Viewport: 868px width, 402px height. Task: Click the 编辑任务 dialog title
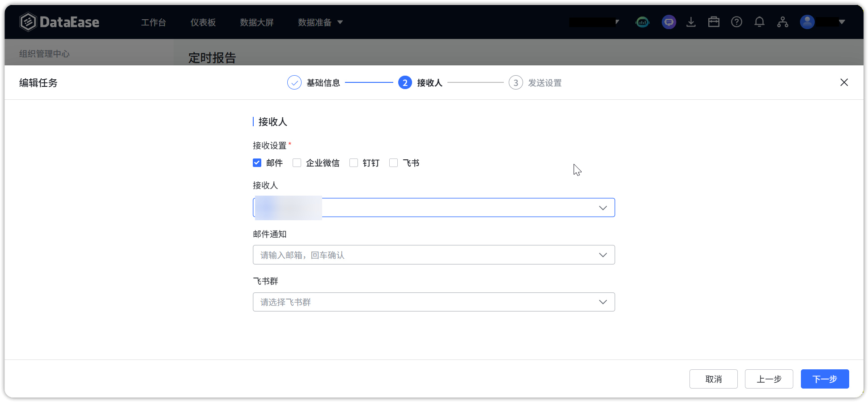click(x=38, y=83)
